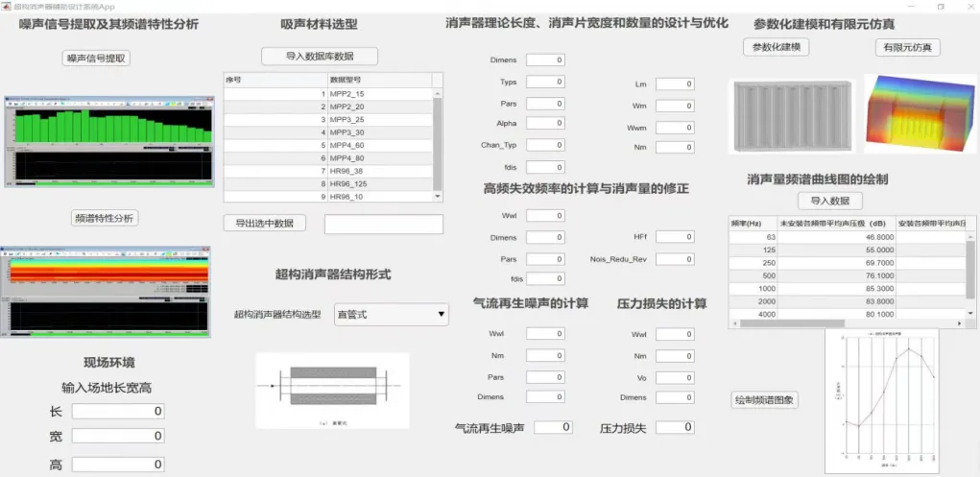Click the 频率(Hz) column header

753,224
